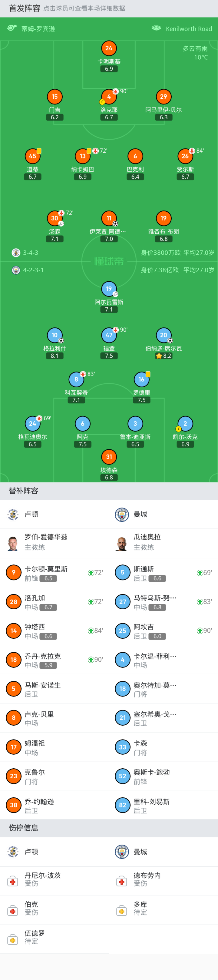Select number 19 player 阿尔瓦雷斯
The width and height of the screenshot is (218, 980).
point(109,289)
